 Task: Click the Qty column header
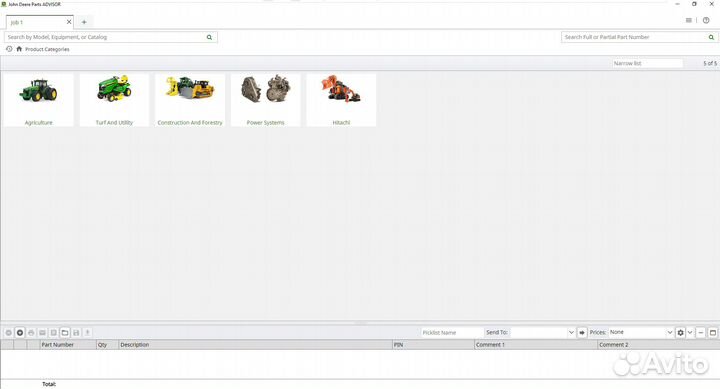click(x=107, y=344)
